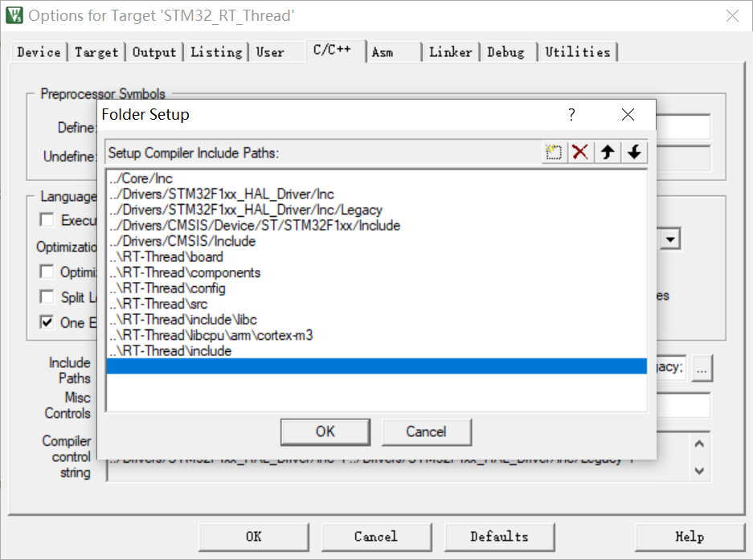
Task: Toggle the Execute-only Code checkbox
Action: point(47,220)
